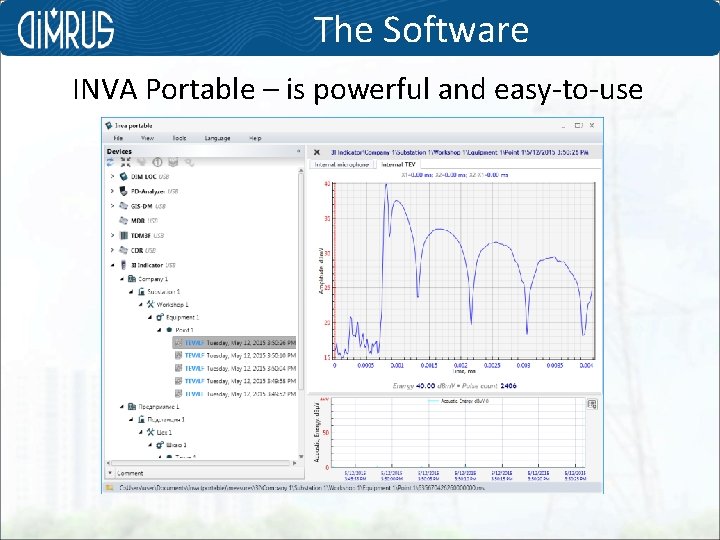
Task: Click the TDM3F device icon
Action: point(123,235)
